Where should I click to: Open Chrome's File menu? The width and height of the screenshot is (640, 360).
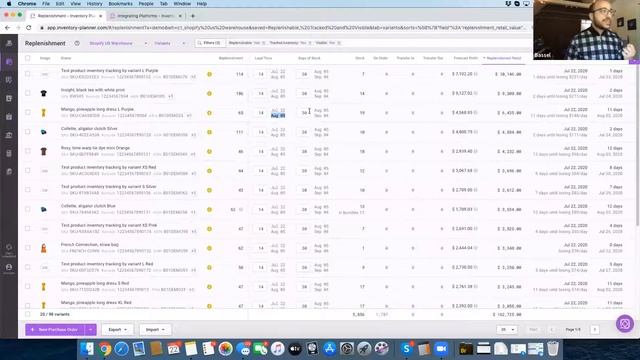click(x=46, y=4)
